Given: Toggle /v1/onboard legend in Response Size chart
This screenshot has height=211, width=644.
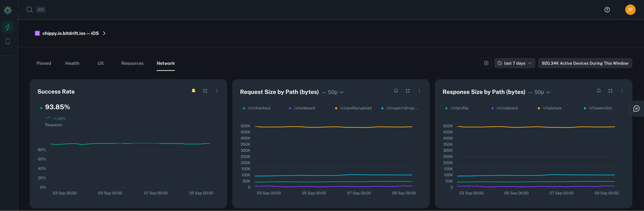Looking at the screenshot, I should pos(504,108).
